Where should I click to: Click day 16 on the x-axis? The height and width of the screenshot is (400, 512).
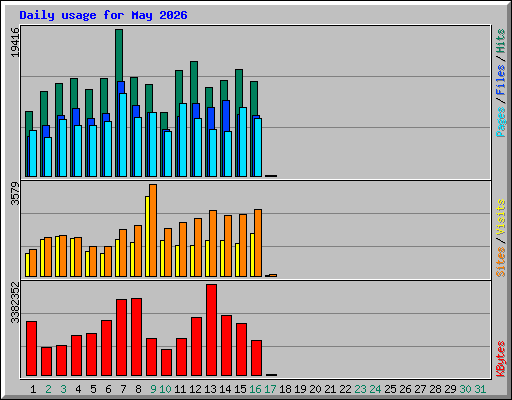pos(255,389)
